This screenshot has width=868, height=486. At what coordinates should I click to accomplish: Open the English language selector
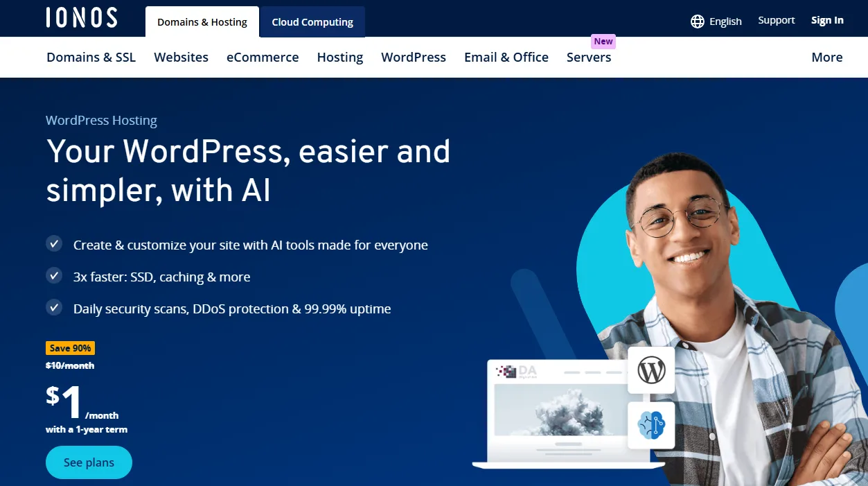click(716, 21)
